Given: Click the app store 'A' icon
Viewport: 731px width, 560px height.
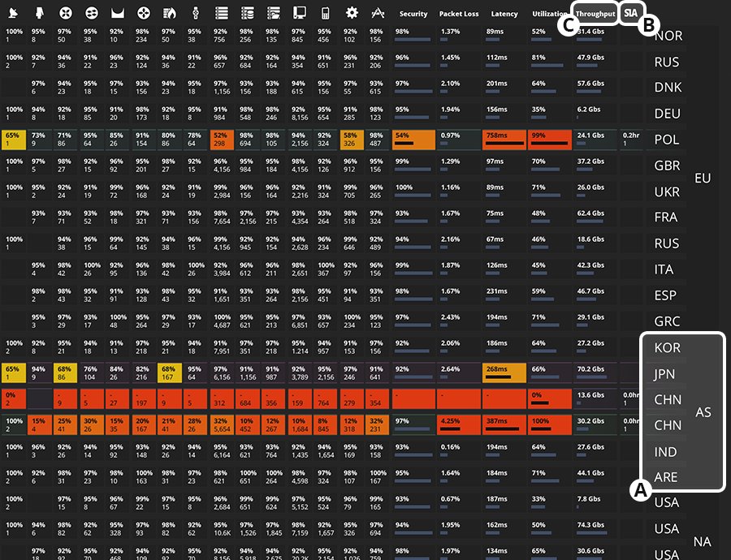Looking at the screenshot, I should pos(377,13).
